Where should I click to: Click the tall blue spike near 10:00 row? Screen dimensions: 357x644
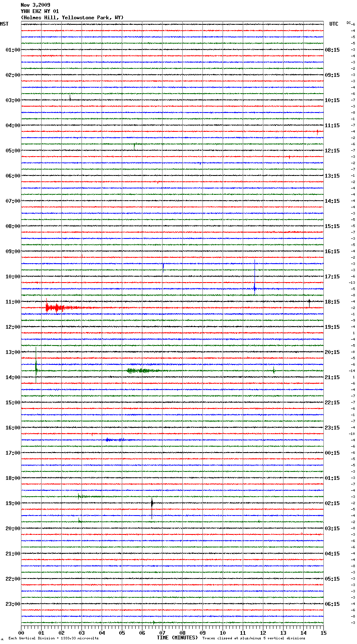point(255,277)
